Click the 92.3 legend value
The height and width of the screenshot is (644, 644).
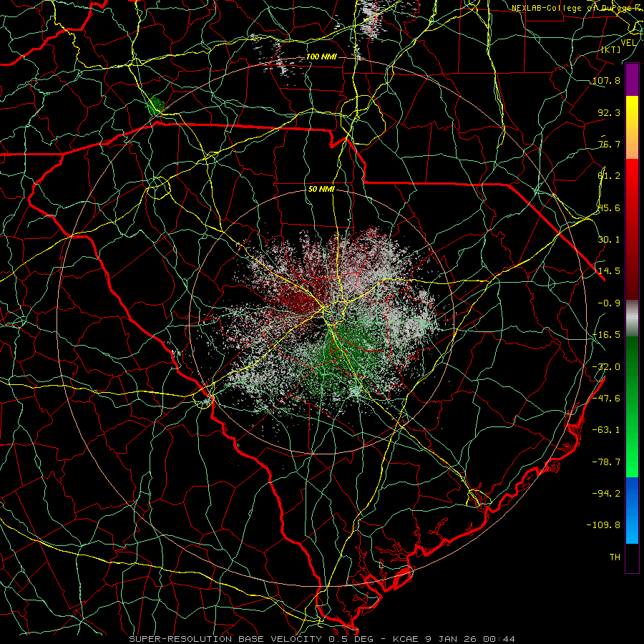609,112
